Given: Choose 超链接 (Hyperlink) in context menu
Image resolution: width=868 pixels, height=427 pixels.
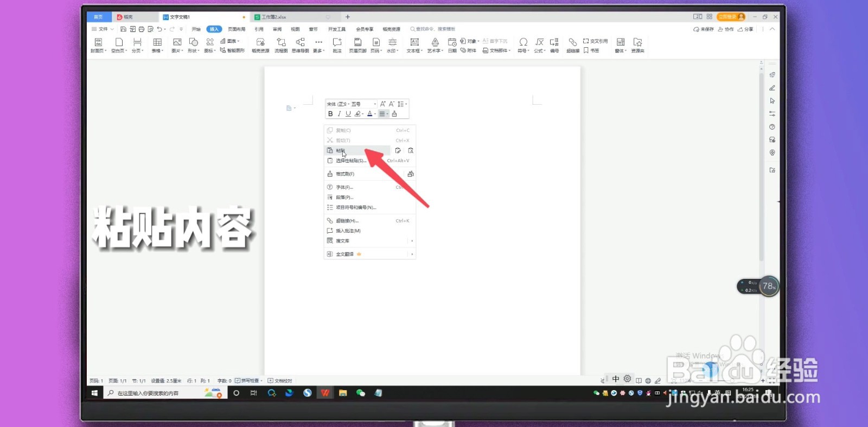Looking at the screenshot, I should tap(370, 221).
